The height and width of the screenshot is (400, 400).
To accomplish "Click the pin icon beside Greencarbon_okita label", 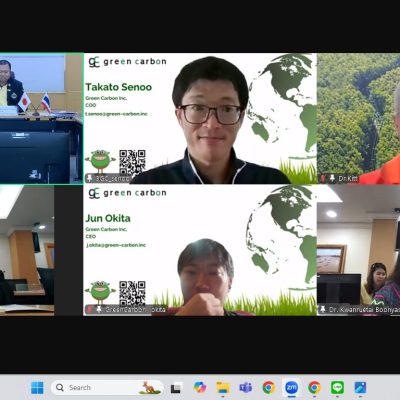I will (x=99, y=309).
